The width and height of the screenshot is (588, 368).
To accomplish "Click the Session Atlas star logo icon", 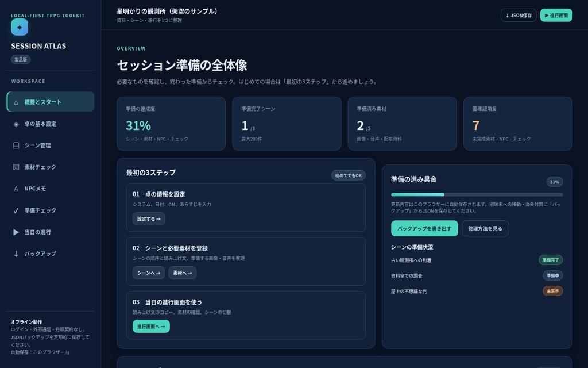I will click(20, 28).
